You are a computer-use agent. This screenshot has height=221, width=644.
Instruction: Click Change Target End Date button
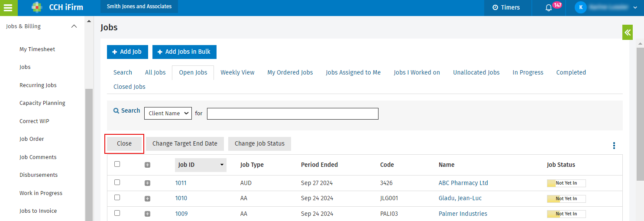(185, 143)
